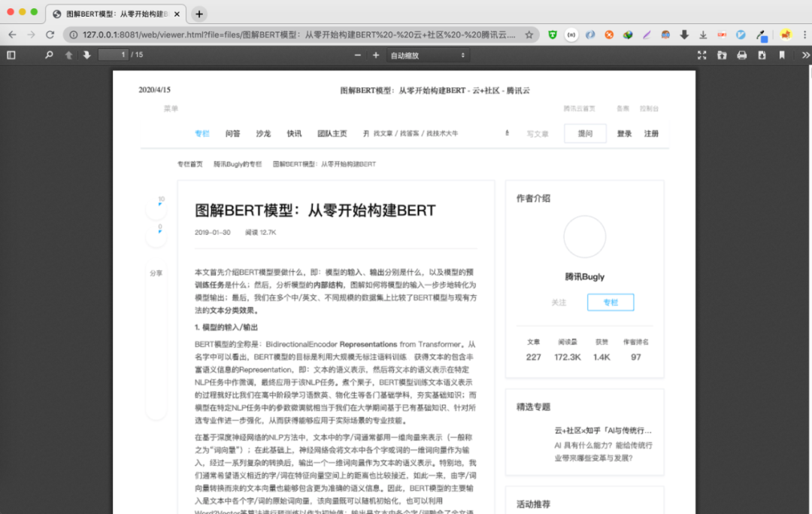Image resolution: width=812 pixels, height=514 pixels.
Task: Open the 专栏 navigation item
Action: [x=202, y=134]
